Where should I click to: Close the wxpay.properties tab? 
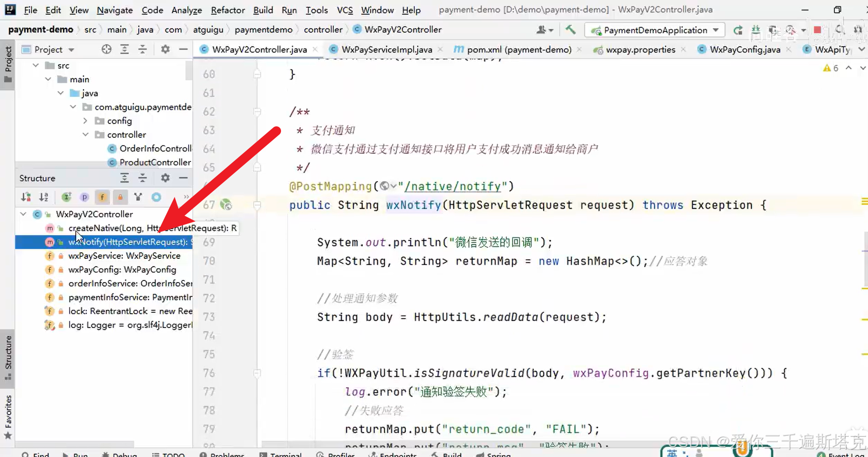[x=683, y=49]
